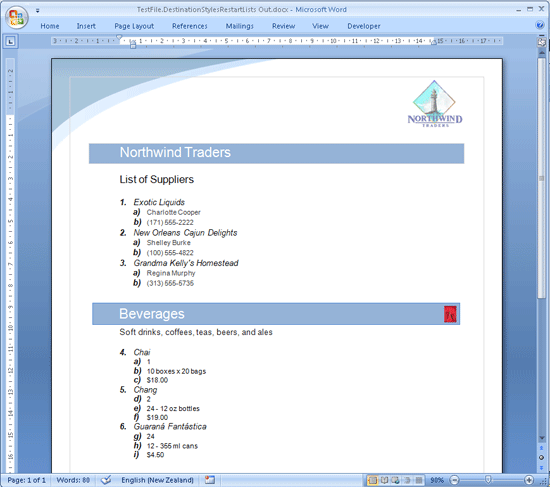Switch to Web Layout view
Screen dimensions: 550x487
click(x=395, y=480)
